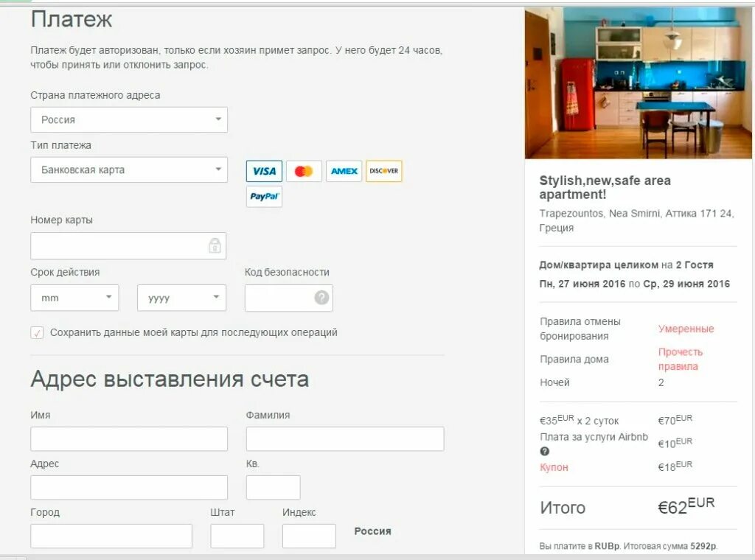Click the PayPal logo

click(264, 196)
